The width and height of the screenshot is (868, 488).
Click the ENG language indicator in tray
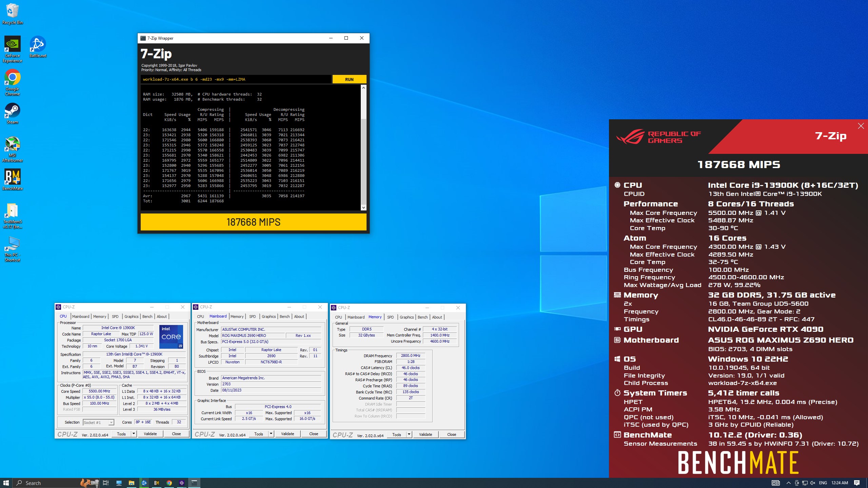[823, 483]
